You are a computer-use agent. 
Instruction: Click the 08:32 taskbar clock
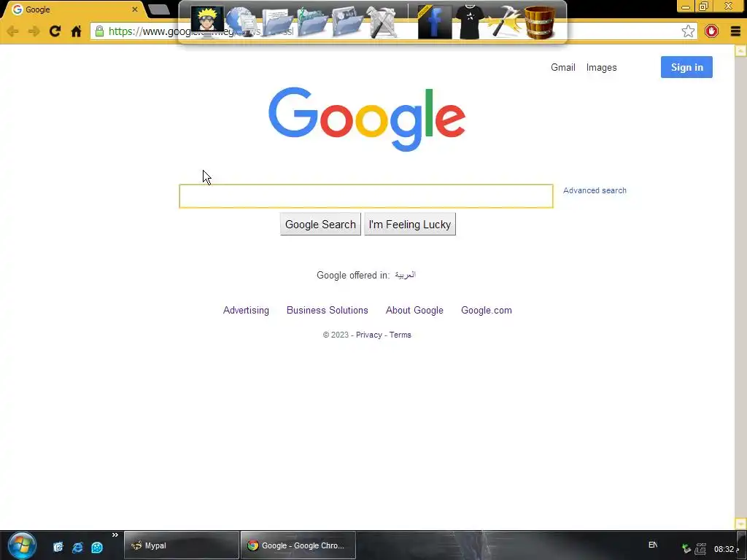[x=726, y=549]
